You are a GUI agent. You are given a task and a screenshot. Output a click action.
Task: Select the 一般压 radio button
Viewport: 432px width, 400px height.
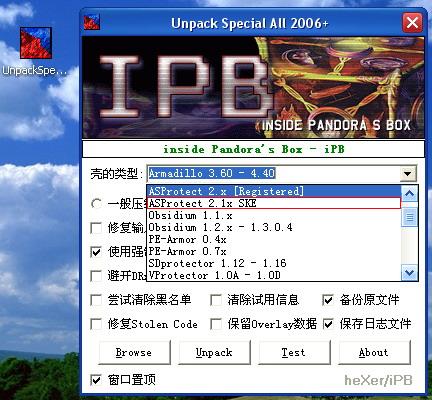[x=97, y=204]
